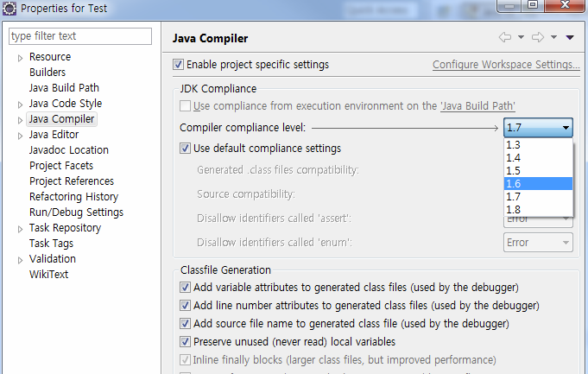588x374 pixels.
Task: Toggle Enable project specific settings checkbox
Action: [179, 65]
